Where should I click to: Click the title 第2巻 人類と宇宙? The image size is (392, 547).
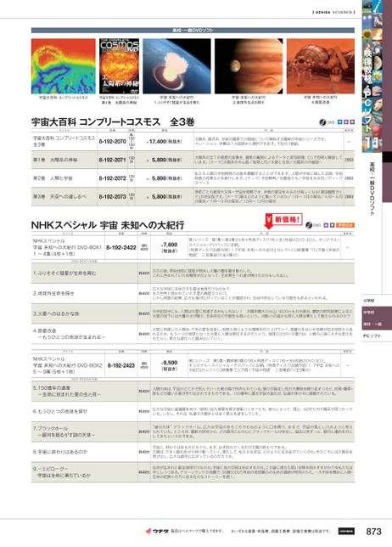click(53, 178)
